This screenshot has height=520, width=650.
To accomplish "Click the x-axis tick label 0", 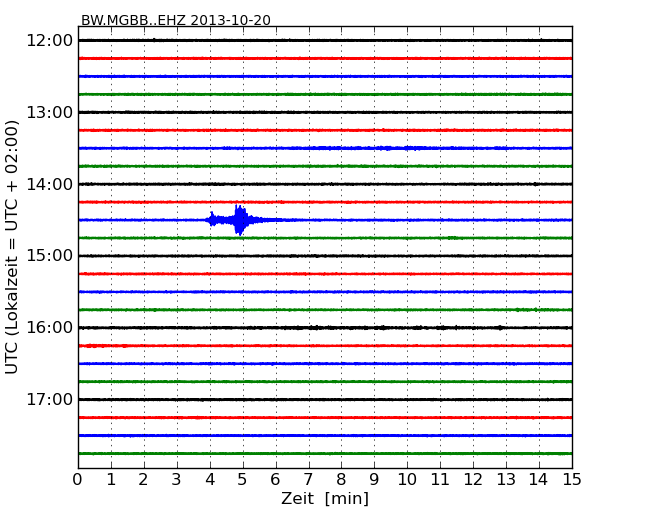I will click(78, 480).
